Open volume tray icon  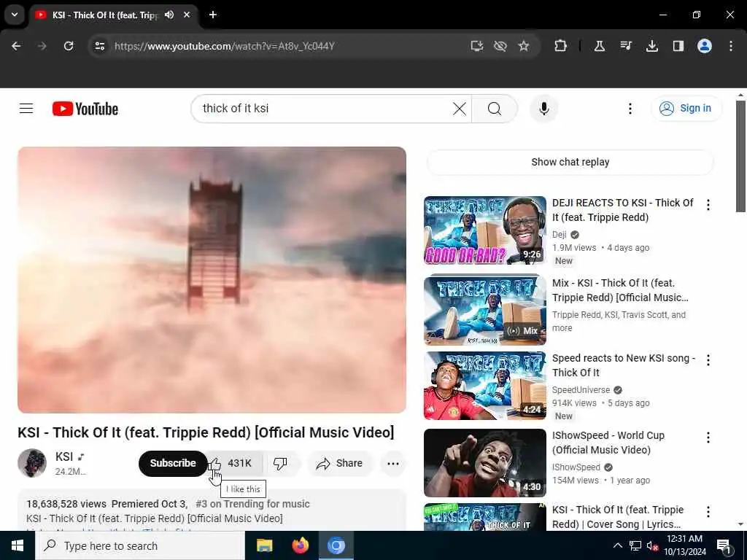[652, 545]
